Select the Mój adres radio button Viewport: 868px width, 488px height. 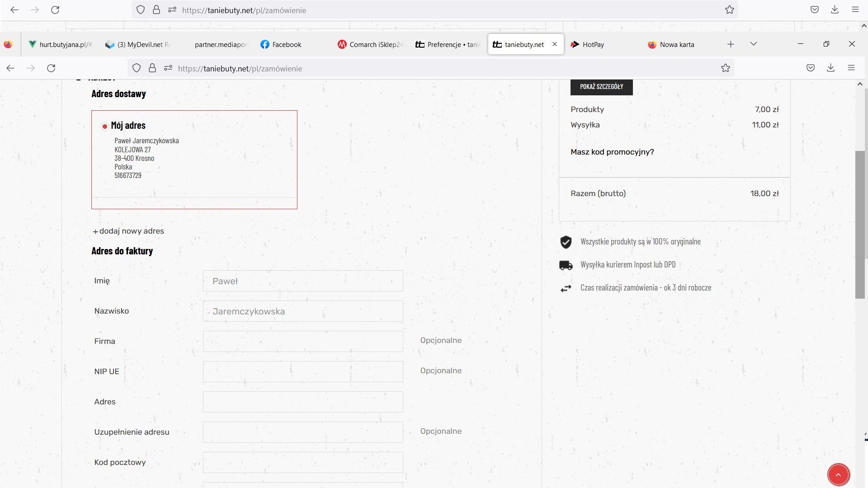[104, 126]
